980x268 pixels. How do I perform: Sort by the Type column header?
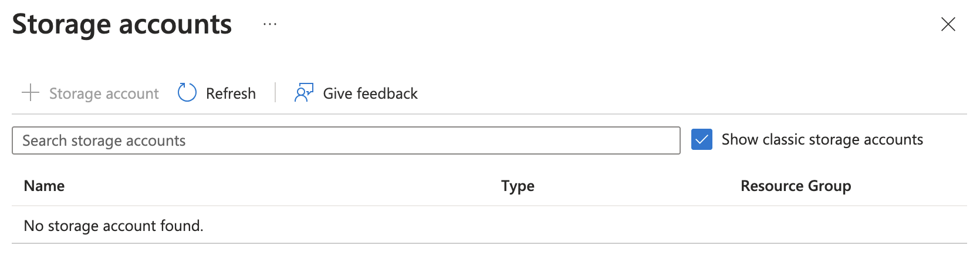(517, 186)
